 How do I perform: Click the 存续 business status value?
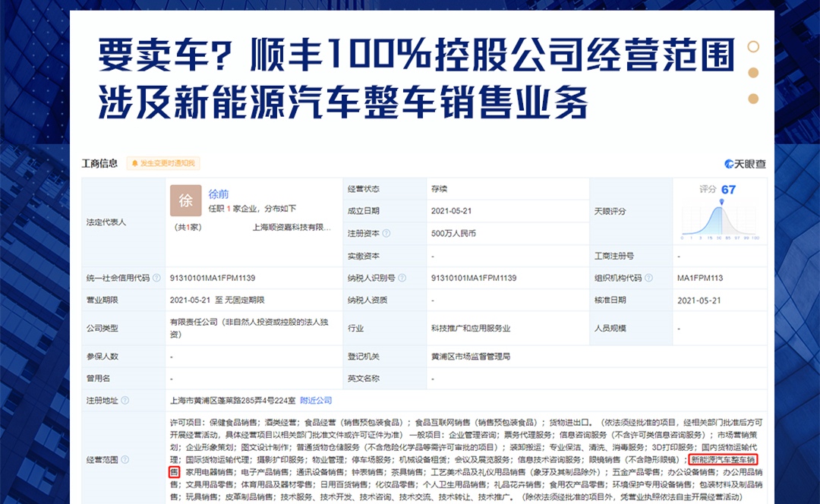coord(440,189)
